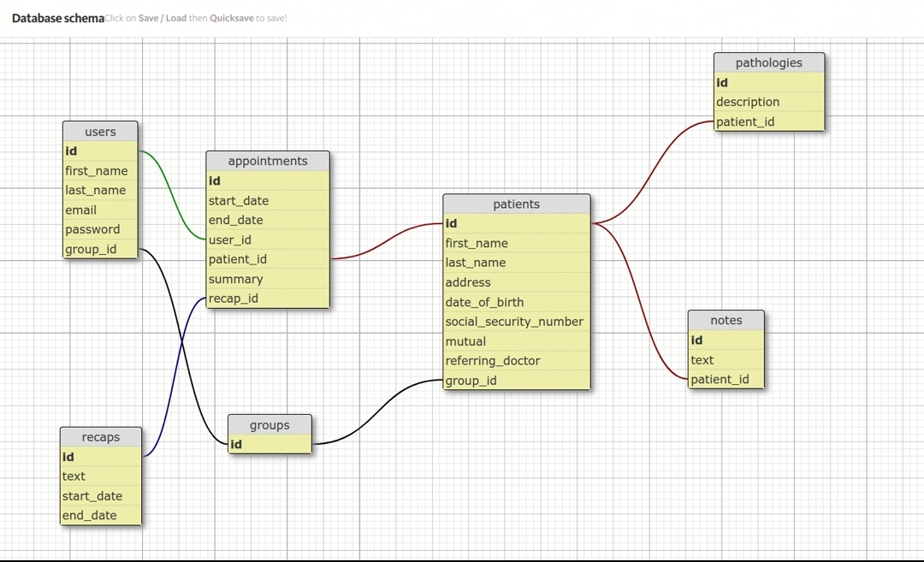Screen dimensions: 924x562
Task: Select the appointments table title
Action: coord(268,162)
